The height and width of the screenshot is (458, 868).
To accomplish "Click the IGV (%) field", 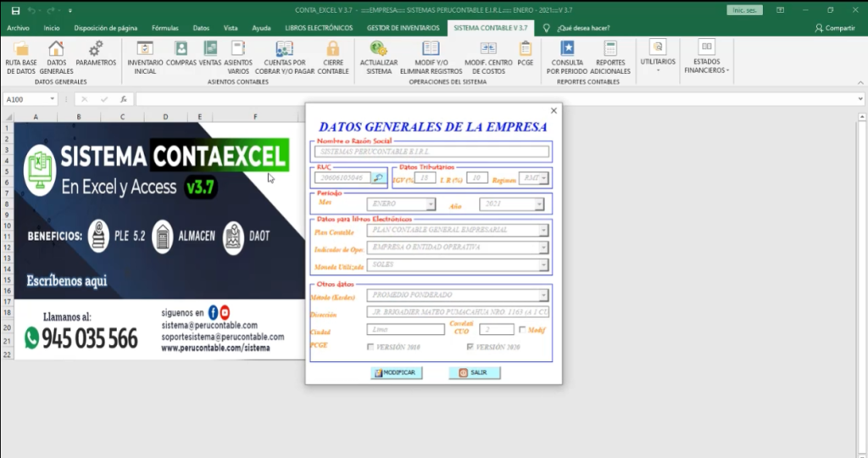I will [425, 178].
